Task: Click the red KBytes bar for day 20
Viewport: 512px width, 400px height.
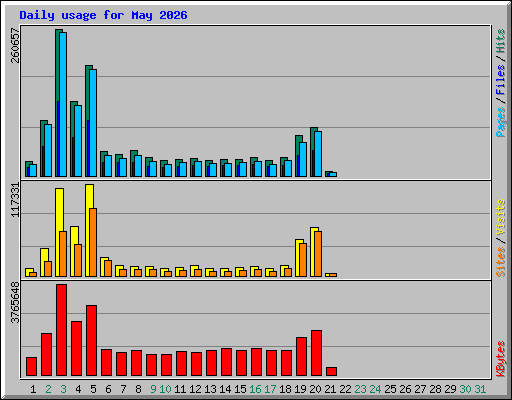Action: click(x=317, y=353)
